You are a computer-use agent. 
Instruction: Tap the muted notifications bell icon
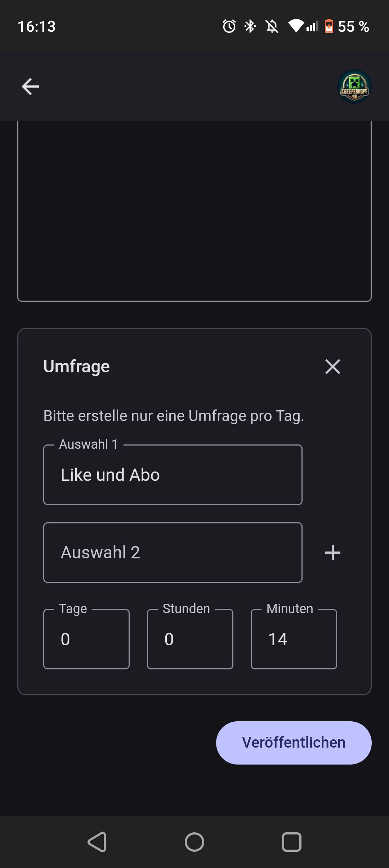[272, 26]
